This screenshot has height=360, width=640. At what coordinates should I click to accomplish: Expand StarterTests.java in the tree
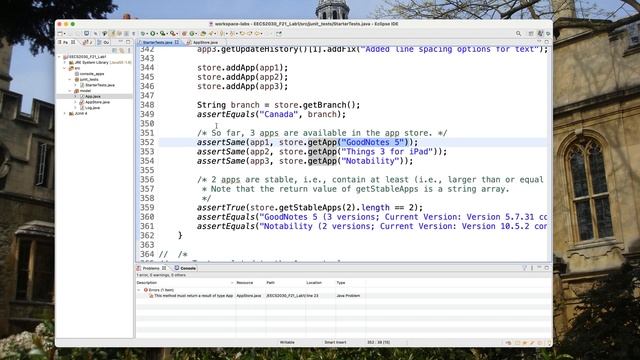75,85
